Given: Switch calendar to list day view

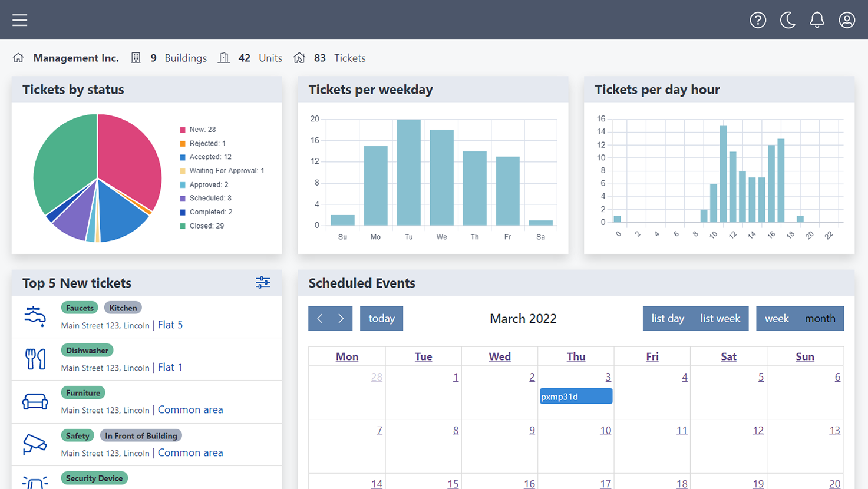Looking at the screenshot, I should [x=668, y=318].
